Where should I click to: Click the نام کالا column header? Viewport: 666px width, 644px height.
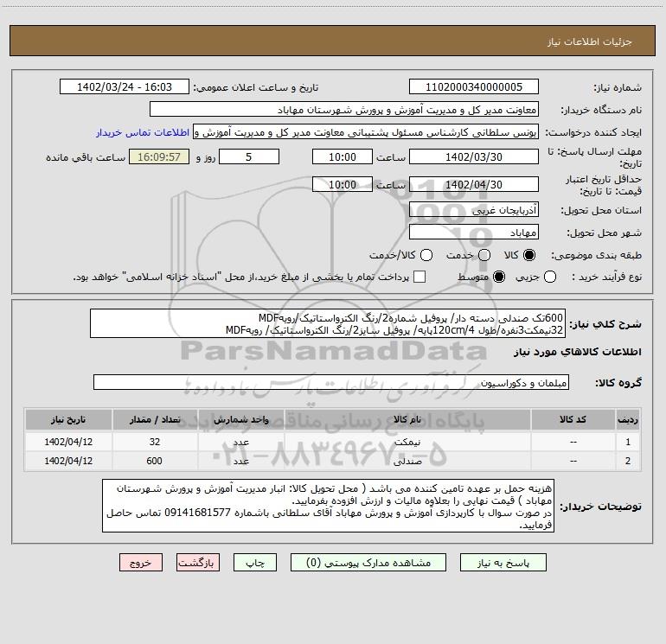[407, 419]
